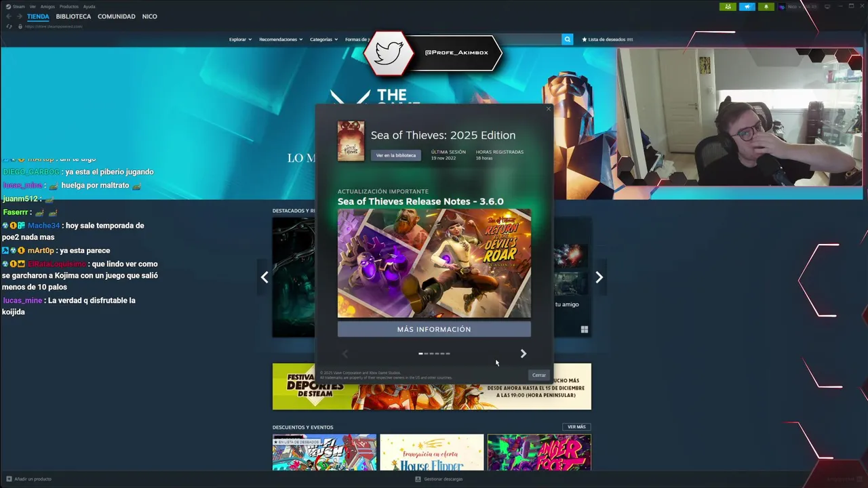
Task: Click the featured carousel right arrow
Action: [599, 277]
